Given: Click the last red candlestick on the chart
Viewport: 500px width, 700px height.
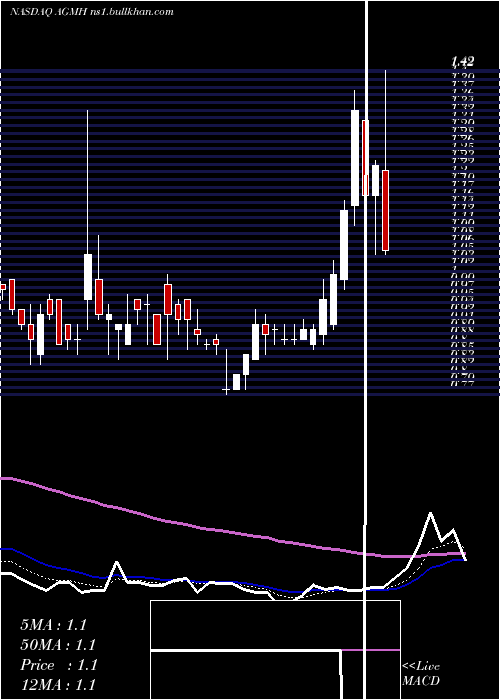Looking at the screenshot, I should point(385,210).
